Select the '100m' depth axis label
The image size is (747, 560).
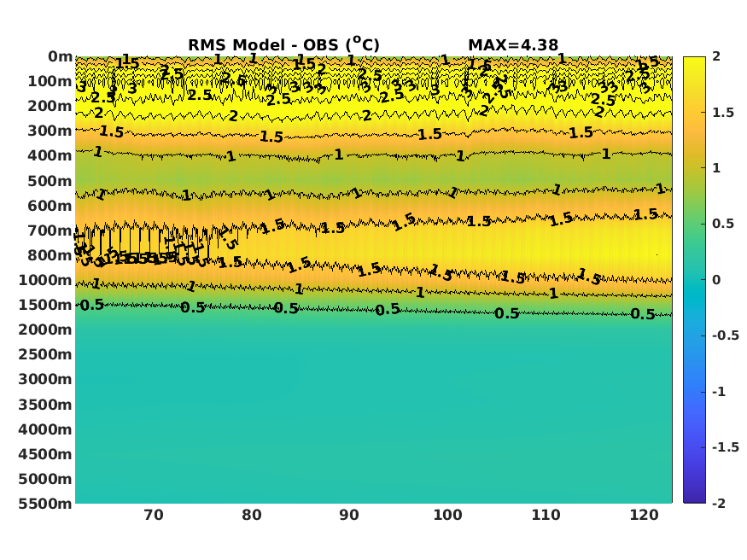(50, 81)
